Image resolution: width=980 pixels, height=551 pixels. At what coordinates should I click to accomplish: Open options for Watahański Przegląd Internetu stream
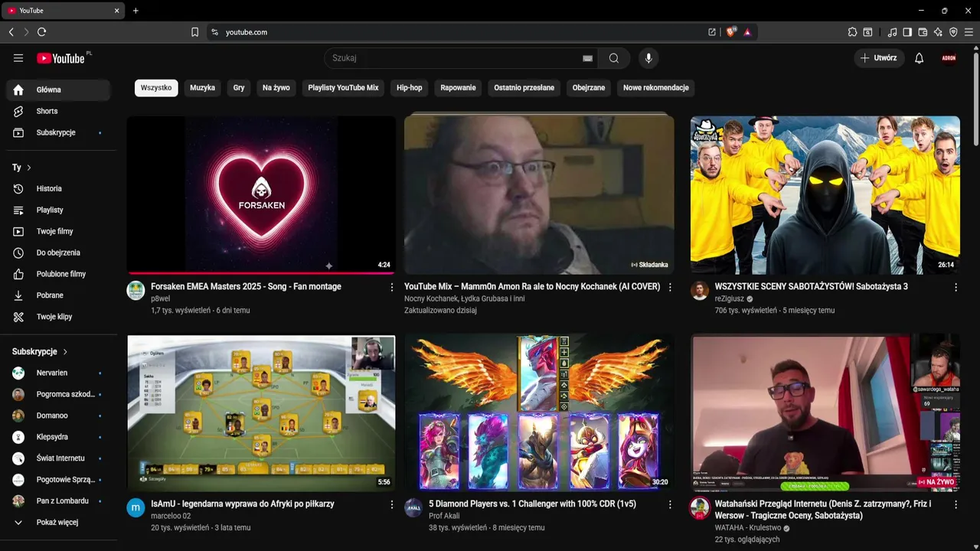point(955,505)
